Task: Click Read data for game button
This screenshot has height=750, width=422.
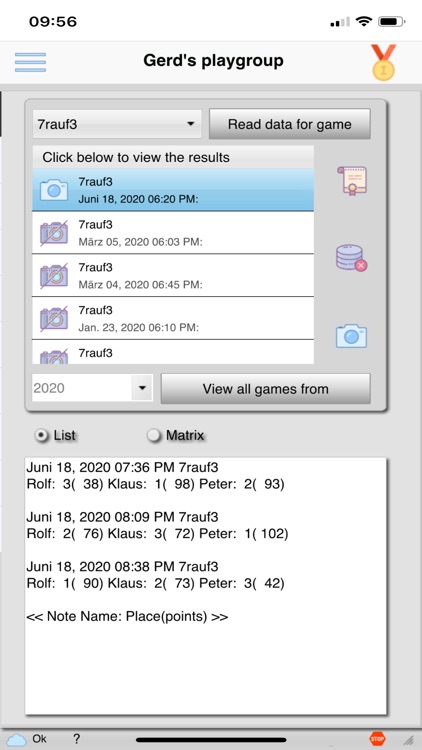Action: pos(289,124)
